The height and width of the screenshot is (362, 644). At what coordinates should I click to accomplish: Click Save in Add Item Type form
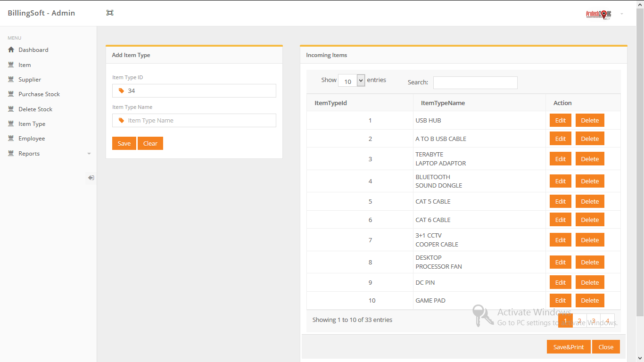(x=124, y=143)
